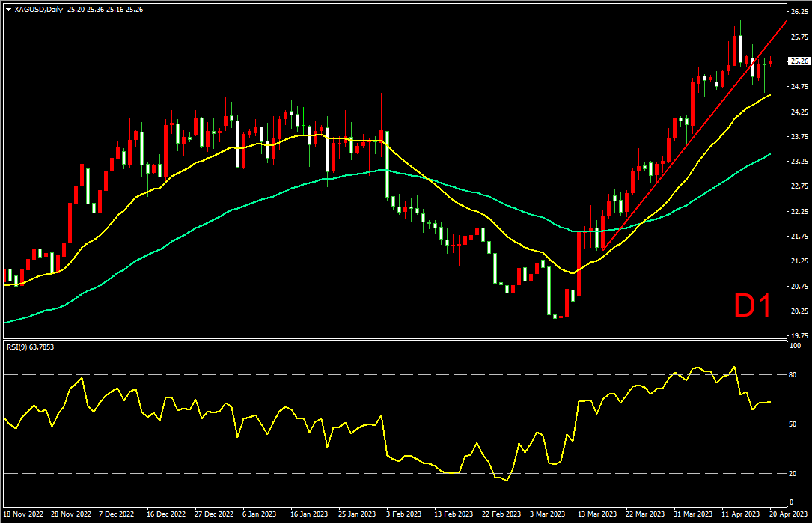Click the OHLC values 25.20 25.36 25.16 25.26
The height and width of the screenshot is (524, 812).
tap(105, 10)
